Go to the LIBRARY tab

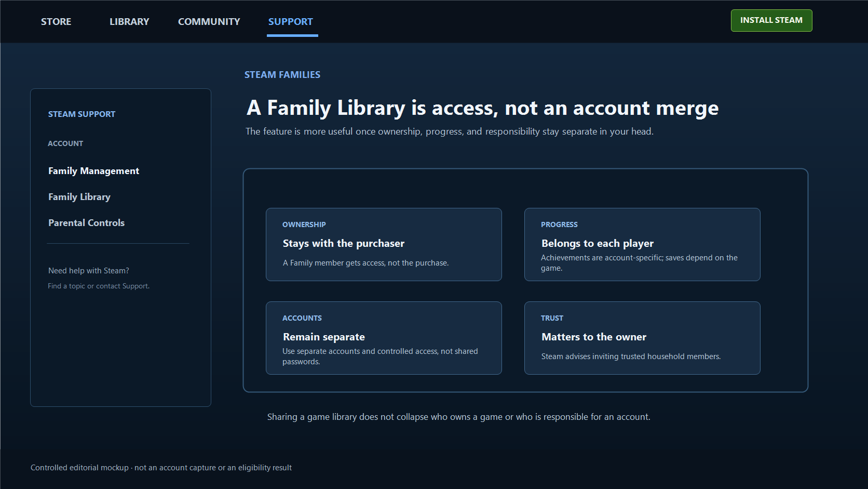129,22
